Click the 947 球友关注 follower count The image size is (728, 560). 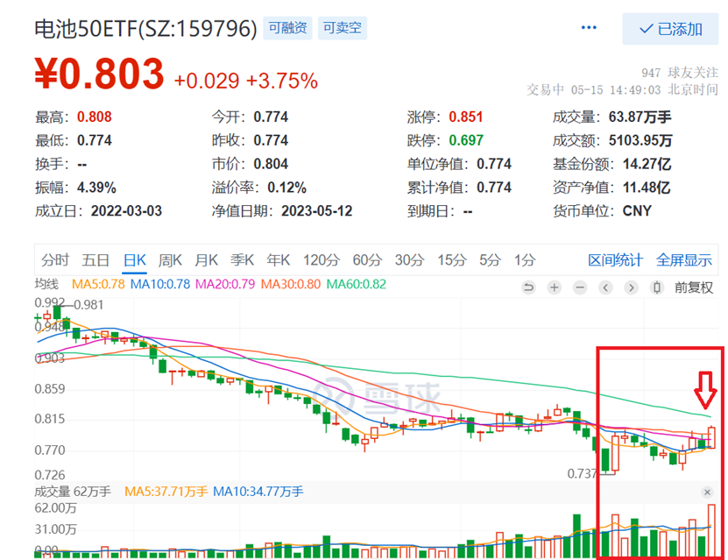coord(680,73)
